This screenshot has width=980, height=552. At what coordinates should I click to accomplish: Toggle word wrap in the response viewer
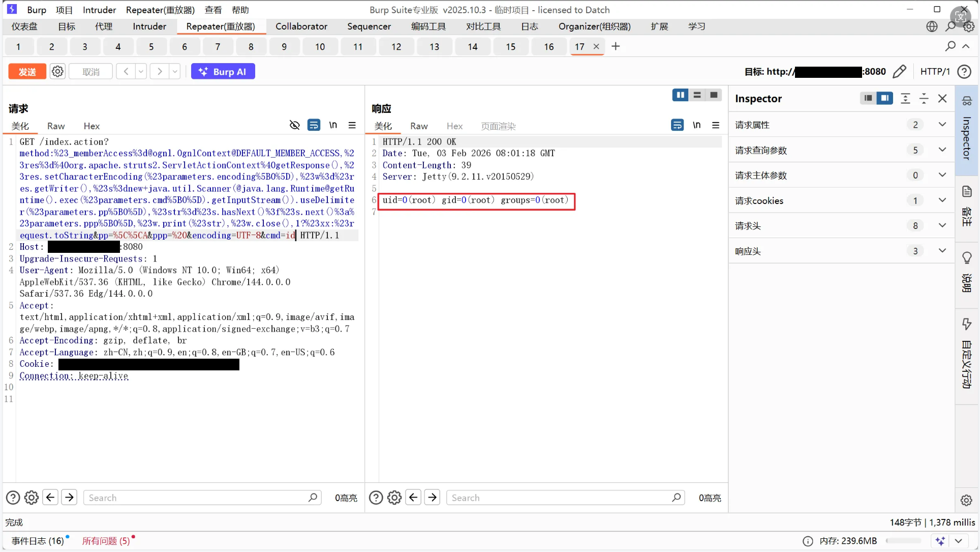click(677, 125)
